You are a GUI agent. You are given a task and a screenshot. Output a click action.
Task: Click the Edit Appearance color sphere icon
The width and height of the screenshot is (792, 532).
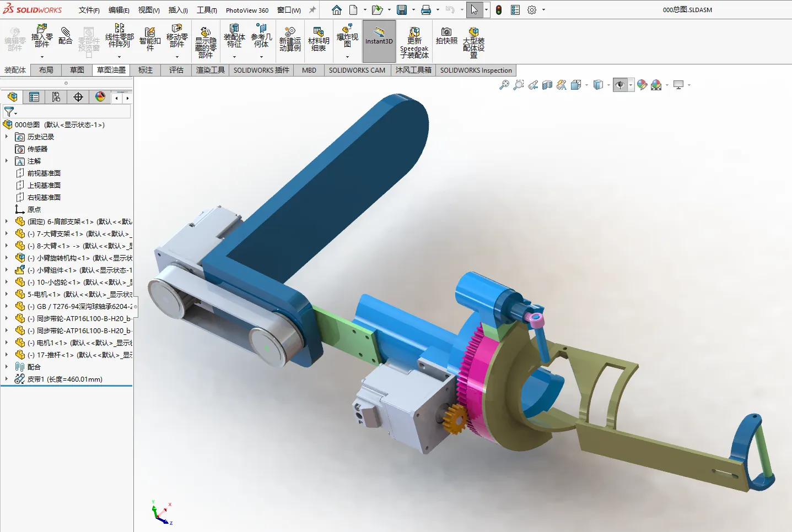(x=642, y=85)
